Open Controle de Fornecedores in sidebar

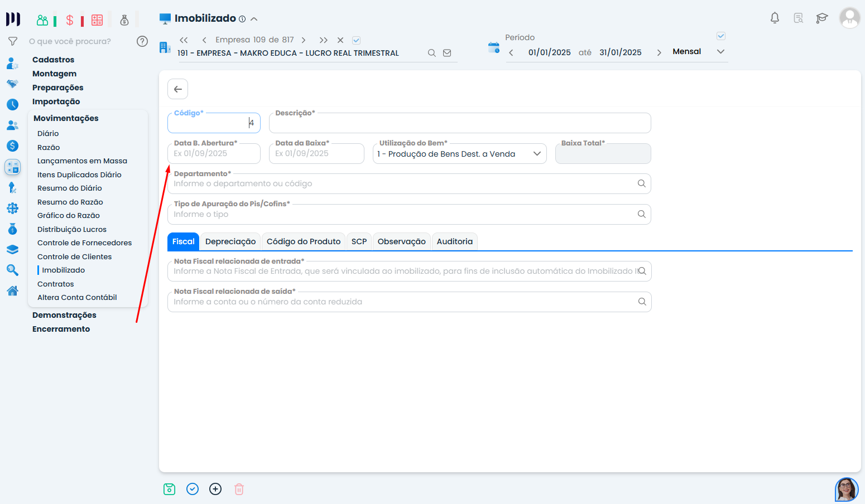click(x=84, y=243)
